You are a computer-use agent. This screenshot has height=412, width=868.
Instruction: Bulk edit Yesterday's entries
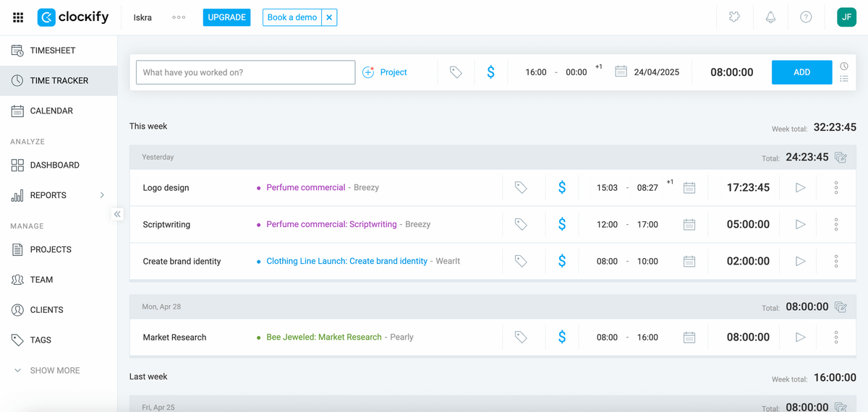click(841, 157)
